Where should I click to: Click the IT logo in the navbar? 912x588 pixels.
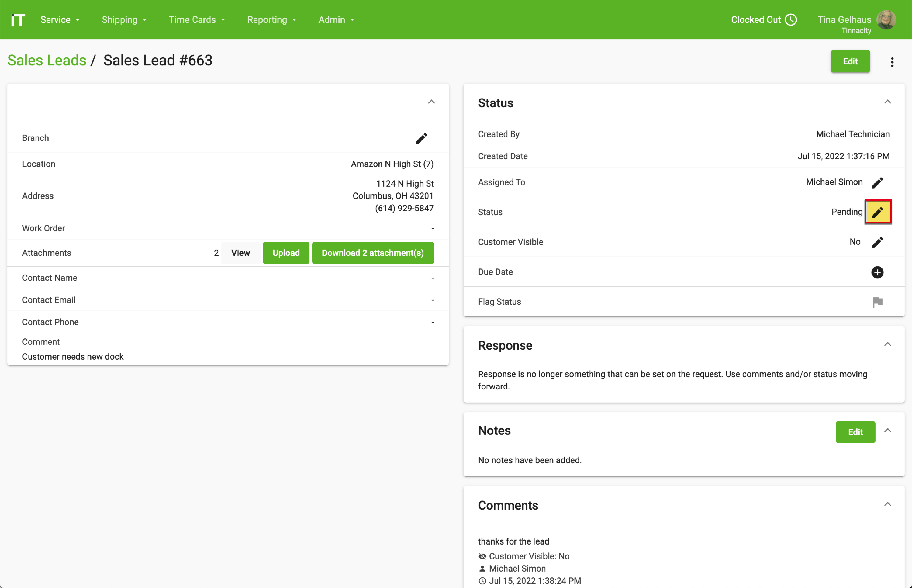click(x=18, y=19)
